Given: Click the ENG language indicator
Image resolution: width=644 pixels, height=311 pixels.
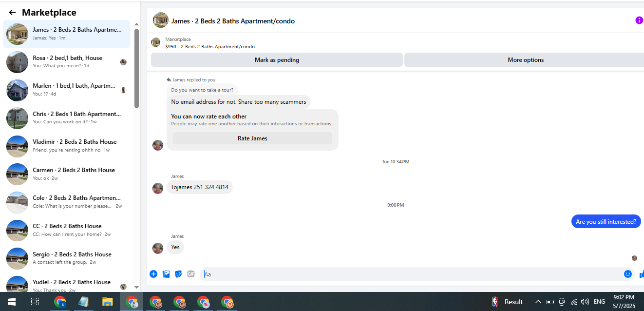Looking at the screenshot, I should (599, 302).
